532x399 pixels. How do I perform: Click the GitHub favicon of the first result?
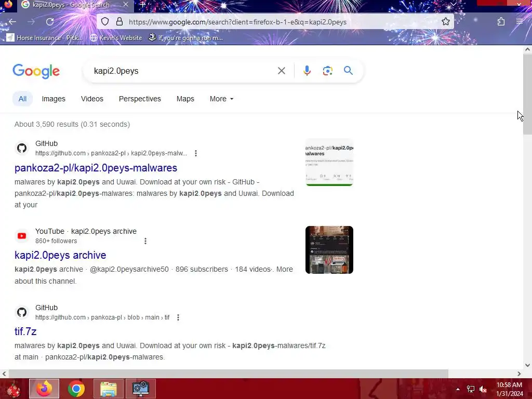(22, 148)
